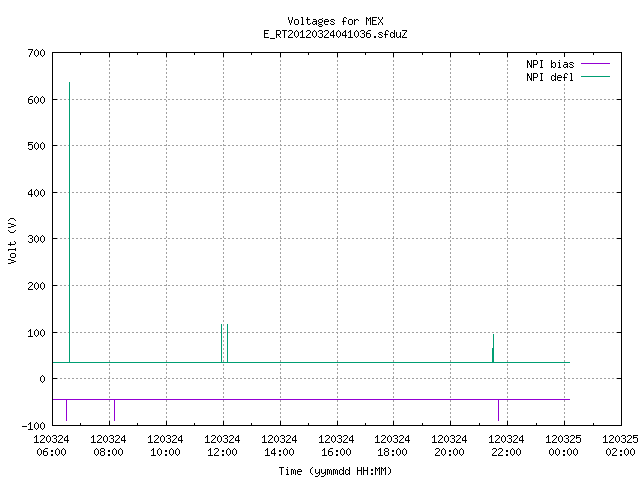Screen dimensions: 640x480
Task: Click the purple NPI bias legend line
Action: click(x=595, y=64)
